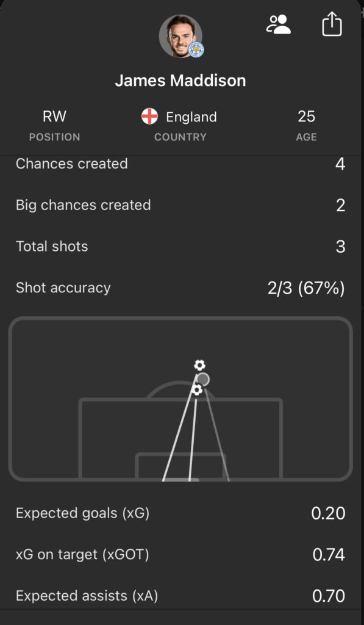The image size is (364, 625).
Task: Select the COUNTRY label
Action: [180, 137]
